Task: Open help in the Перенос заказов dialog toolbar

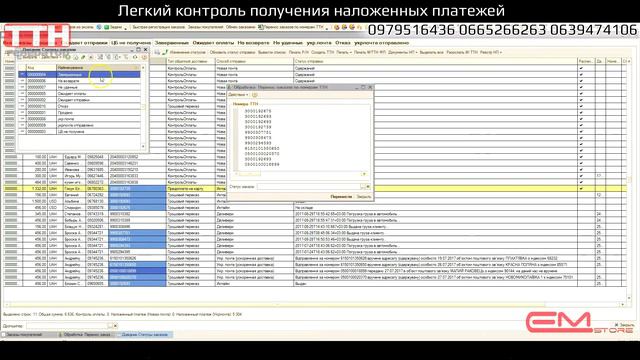Action: tap(255, 95)
